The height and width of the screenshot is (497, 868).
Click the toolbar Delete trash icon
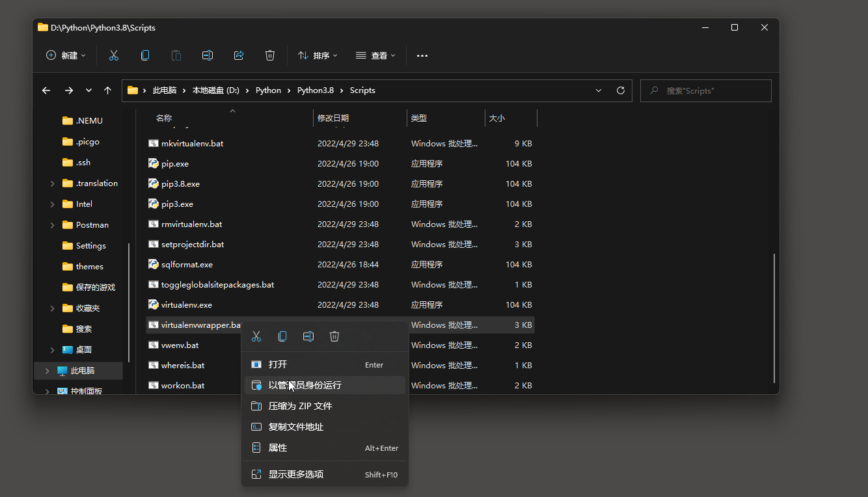click(270, 56)
